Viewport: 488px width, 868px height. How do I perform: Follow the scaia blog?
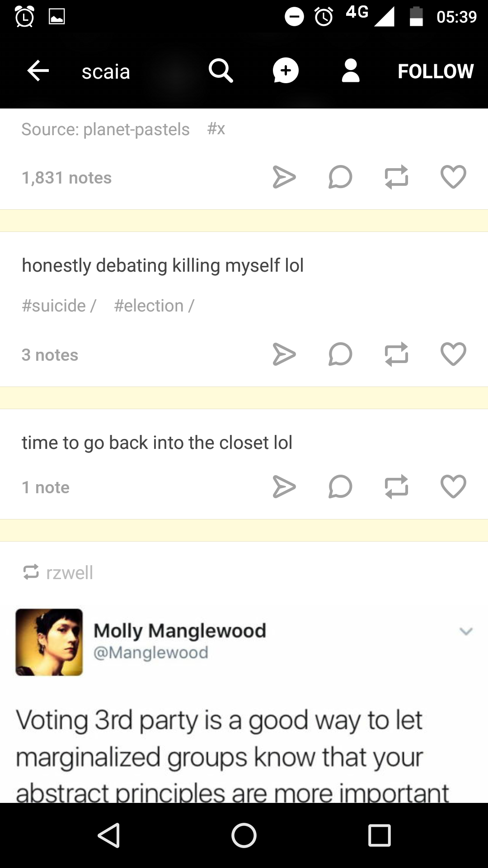pos(436,71)
